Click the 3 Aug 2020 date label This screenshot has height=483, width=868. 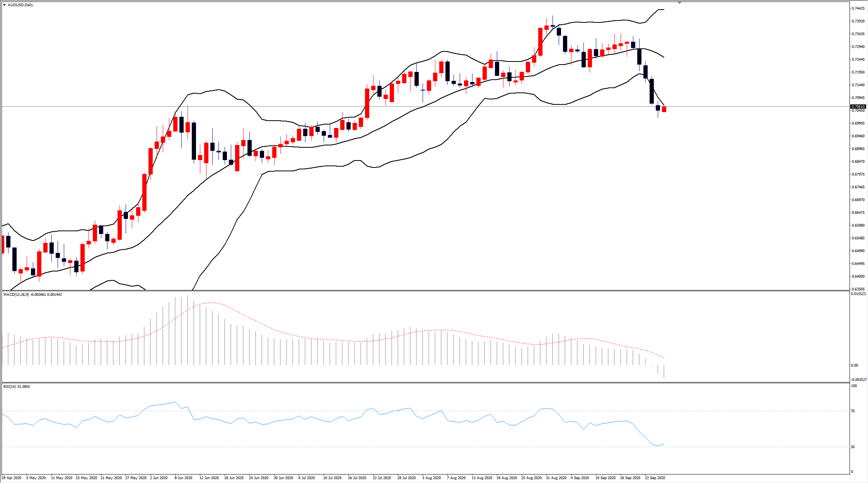[x=431, y=478]
